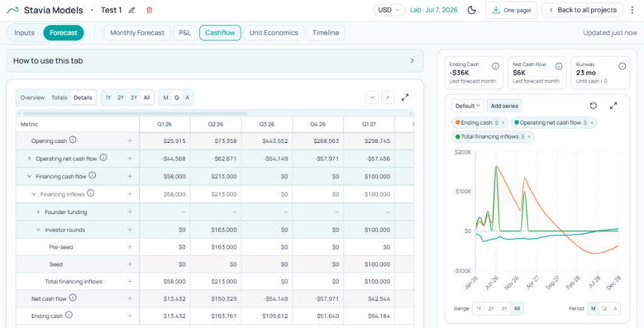The image size is (644, 328).
Task: Click the Lab · Jul 7, 2026 link
Action: coord(434,10)
